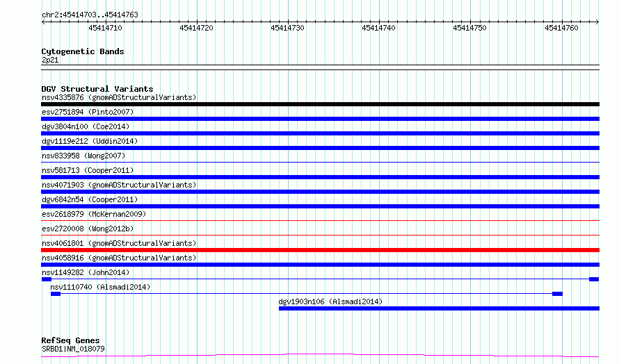The height and width of the screenshot is (364, 619).
Task: Click ruler tick label 45414720
Action: [x=196, y=28]
